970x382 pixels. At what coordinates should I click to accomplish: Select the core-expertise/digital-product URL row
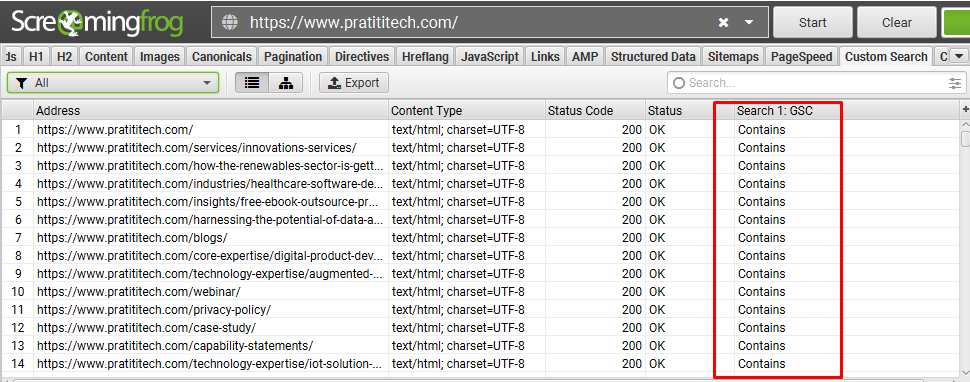click(210, 255)
